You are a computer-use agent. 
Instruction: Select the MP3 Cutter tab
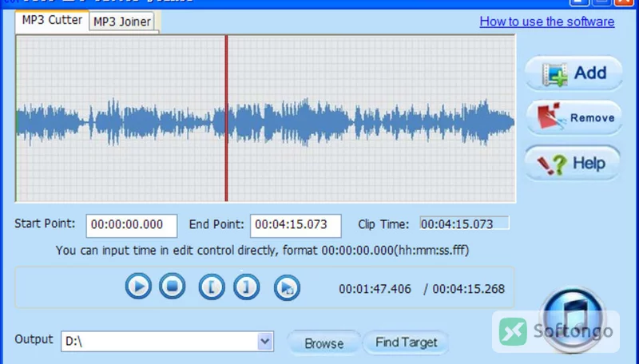point(52,20)
